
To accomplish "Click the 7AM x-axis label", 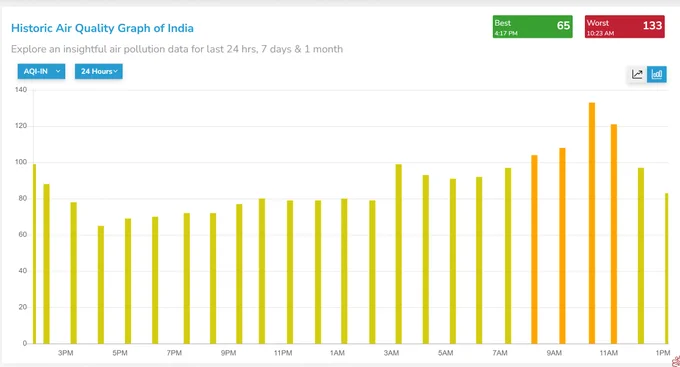I will (x=500, y=353).
